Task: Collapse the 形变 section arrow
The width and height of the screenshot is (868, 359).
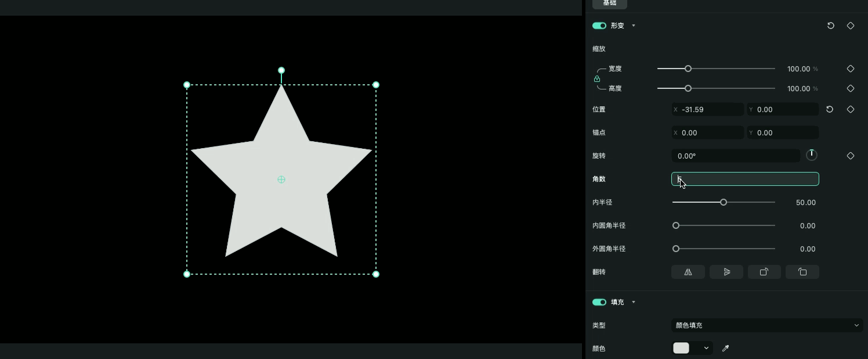Action: point(634,26)
